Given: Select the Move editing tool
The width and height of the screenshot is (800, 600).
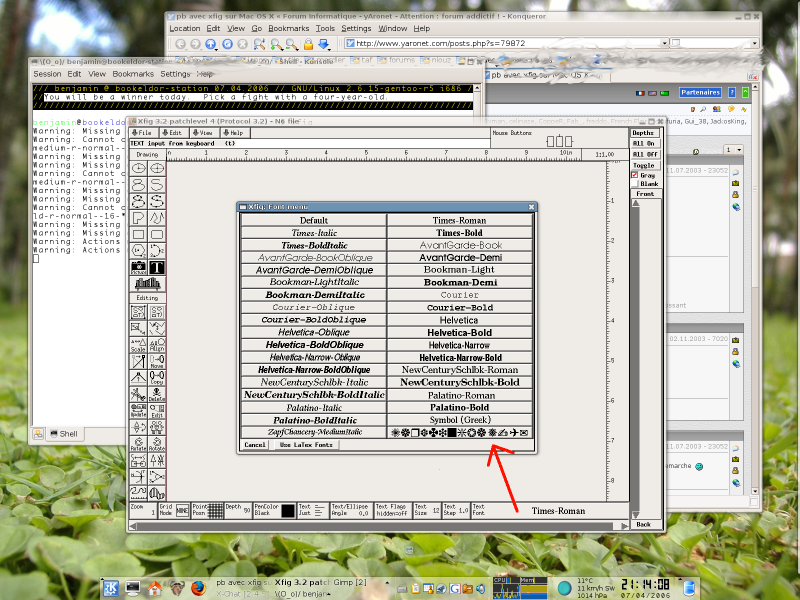Looking at the screenshot, I should pos(157,361).
